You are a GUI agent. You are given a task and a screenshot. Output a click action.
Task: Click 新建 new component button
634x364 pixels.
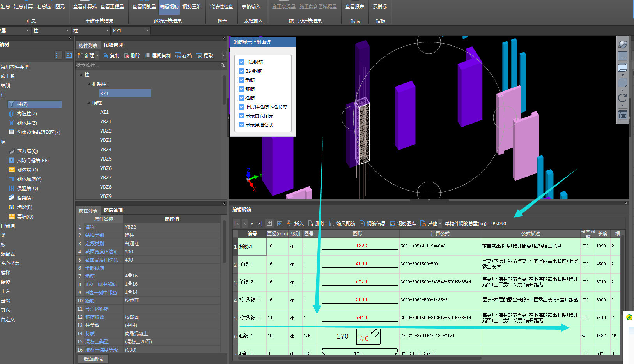coord(86,55)
